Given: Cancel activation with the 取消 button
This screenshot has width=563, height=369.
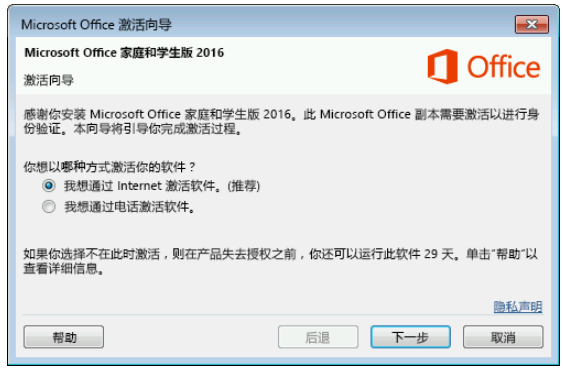Looking at the screenshot, I should 503,337.
